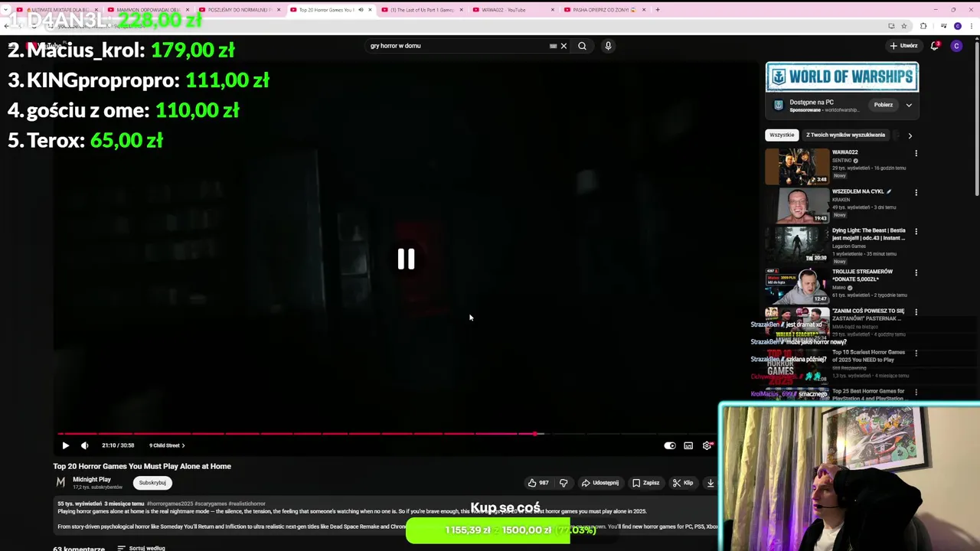
Task: Search using the magnifier button
Action: coord(582,46)
